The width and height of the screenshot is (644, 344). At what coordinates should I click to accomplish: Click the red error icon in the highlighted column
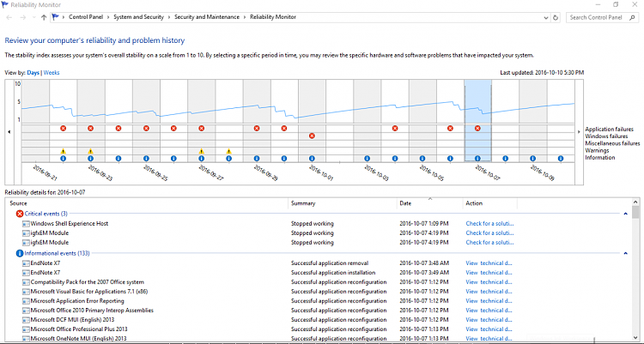(x=477, y=129)
